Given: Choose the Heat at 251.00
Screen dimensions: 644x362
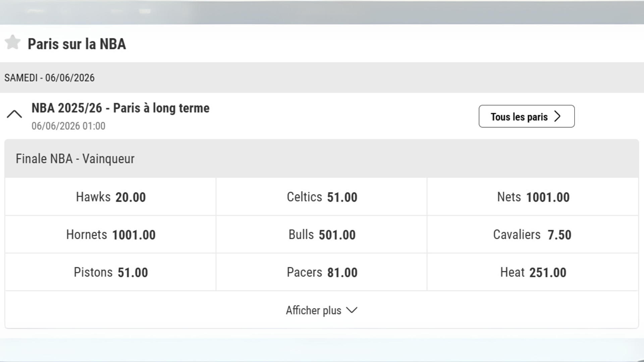Looking at the screenshot, I should (x=533, y=272).
